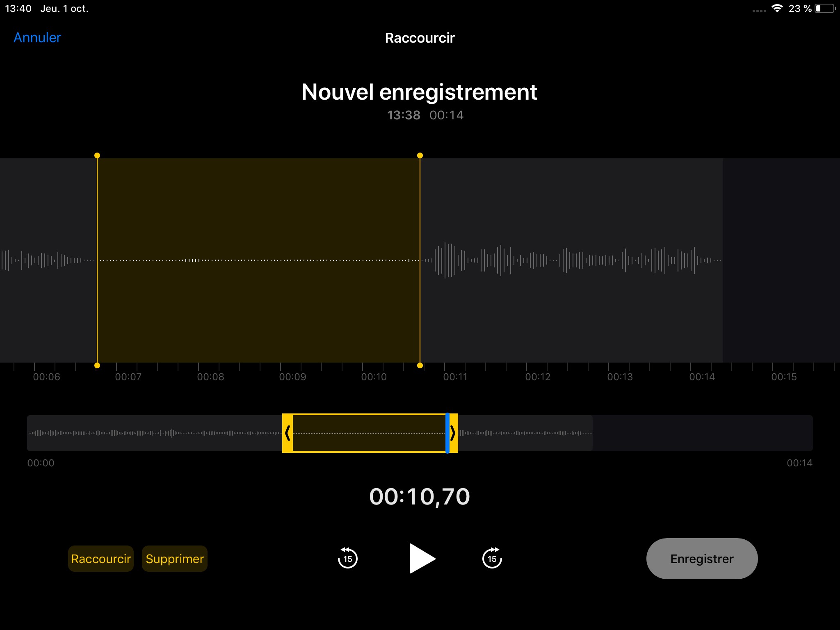Click bottom dot of left selection line
840x630 pixels.
pyautogui.click(x=97, y=365)
